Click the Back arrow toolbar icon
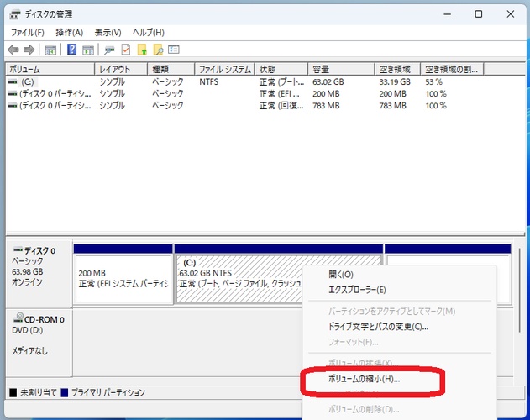The height and width of the screenshot is (420, 530). (13, 50)
